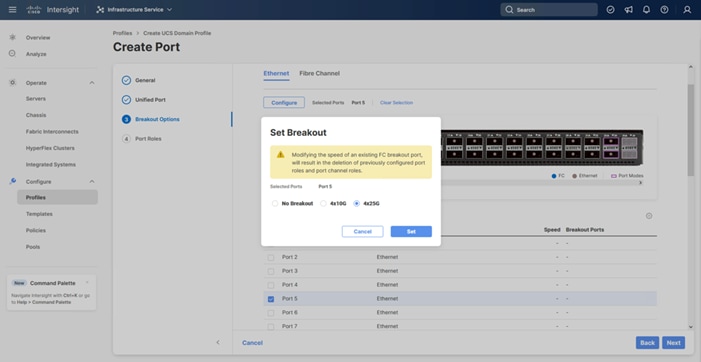Image resolution: width=701 pixels, height=362 pixels.
Task: Switch to the Ethernet tab
Action: pyautogui.click(x=276, y=73)
